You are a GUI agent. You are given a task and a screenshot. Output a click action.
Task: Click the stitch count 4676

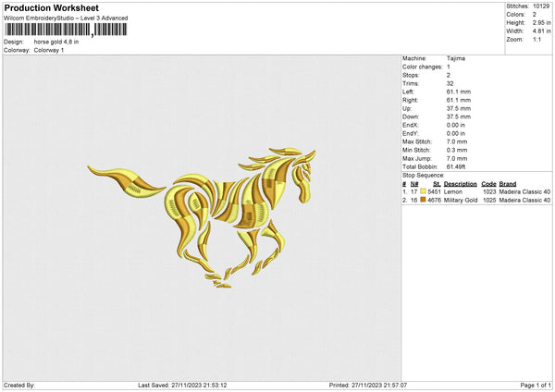[x=434, y=201]
